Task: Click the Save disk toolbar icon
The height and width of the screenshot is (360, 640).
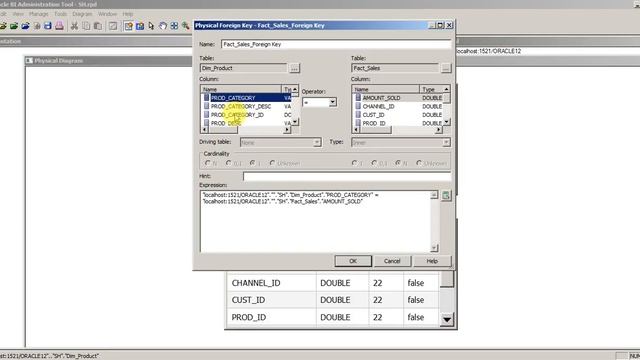Action: [48, 26]
